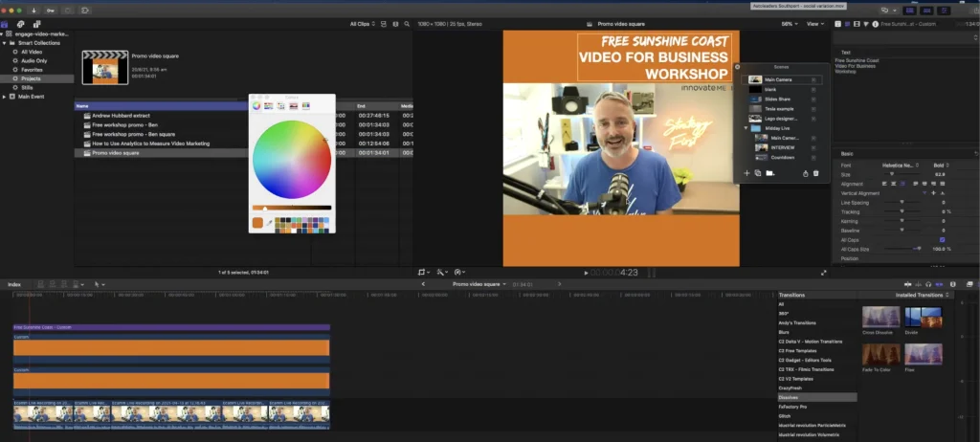Toggle clip appearance icon beside All Clips
Screen dimensions: 980x442
click(x=383, y=24)
